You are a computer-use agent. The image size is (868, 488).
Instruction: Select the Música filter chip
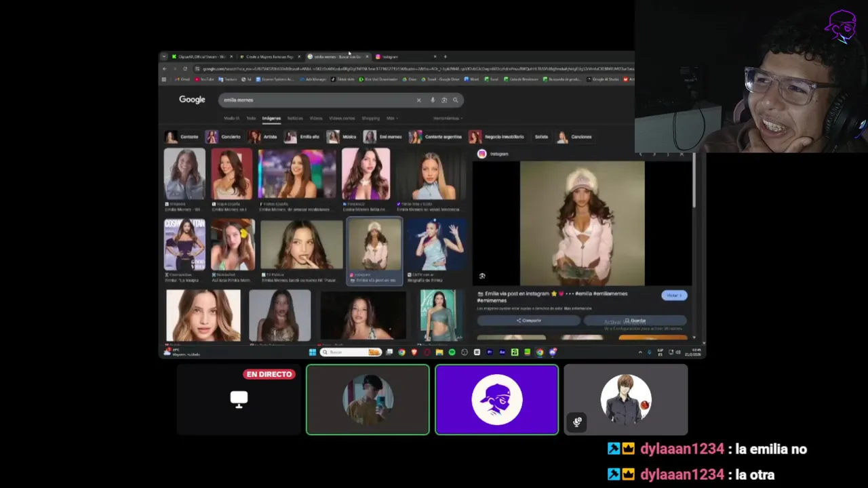[342, 137]
